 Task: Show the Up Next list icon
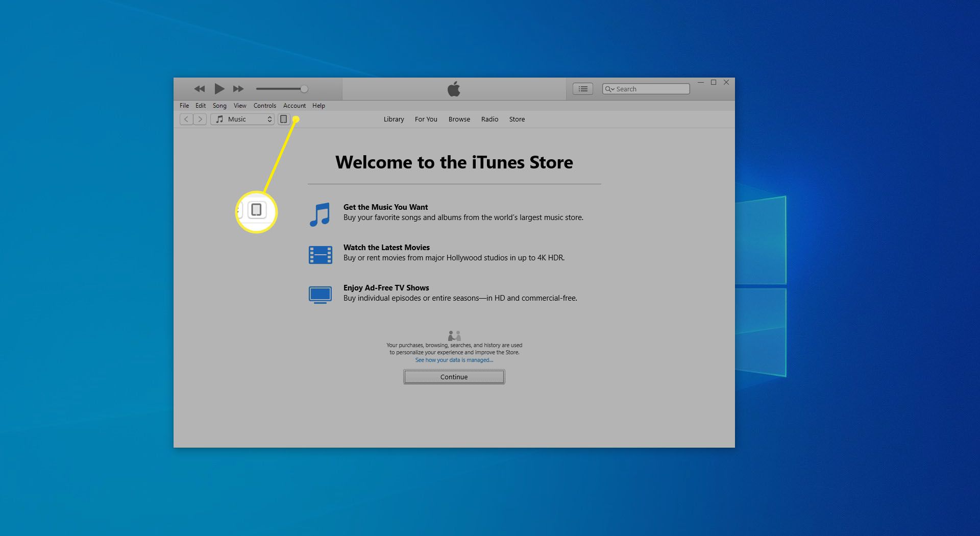coord(583,89)
